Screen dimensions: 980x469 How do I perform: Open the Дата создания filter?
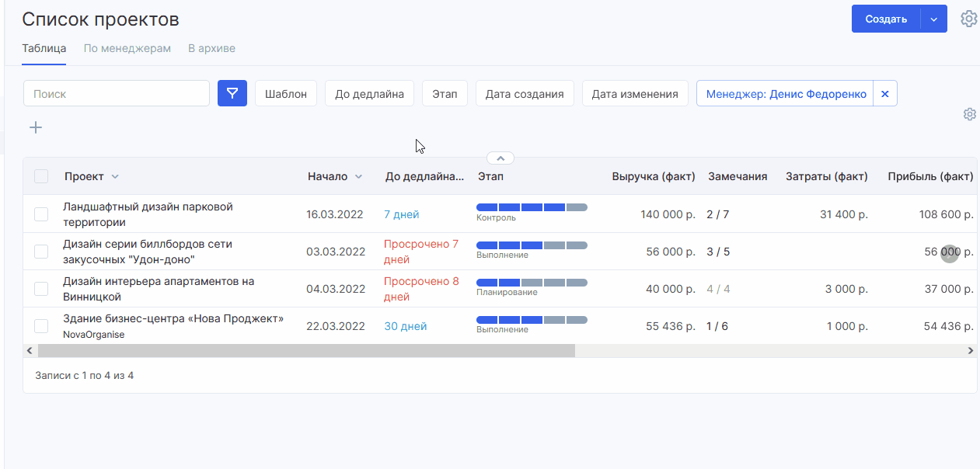[525, 94]
